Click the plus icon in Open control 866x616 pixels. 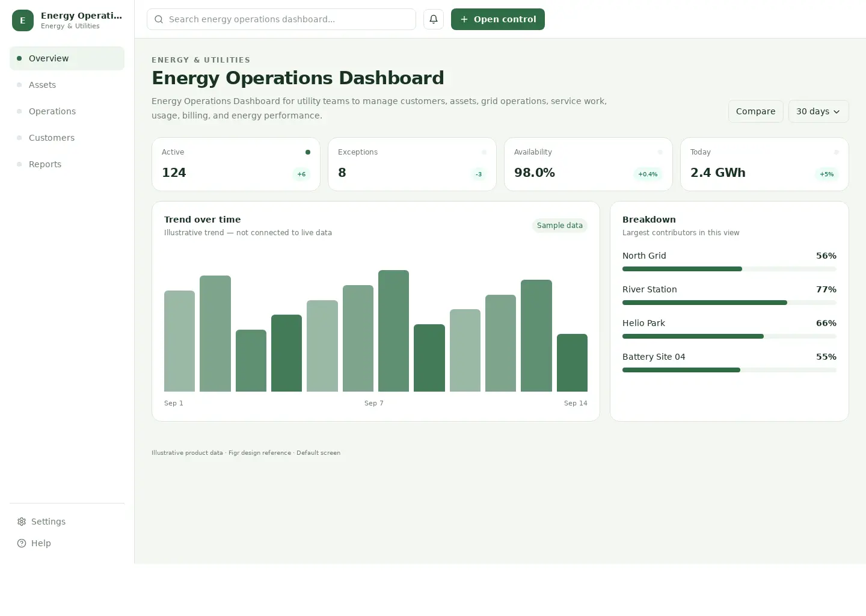(x=464, y=19)
